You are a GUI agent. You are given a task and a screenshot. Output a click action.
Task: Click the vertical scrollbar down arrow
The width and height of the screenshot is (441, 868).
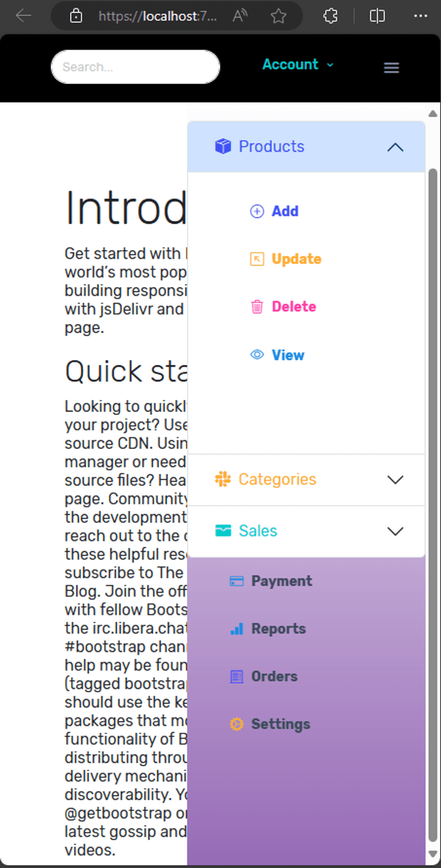[433, 854]
